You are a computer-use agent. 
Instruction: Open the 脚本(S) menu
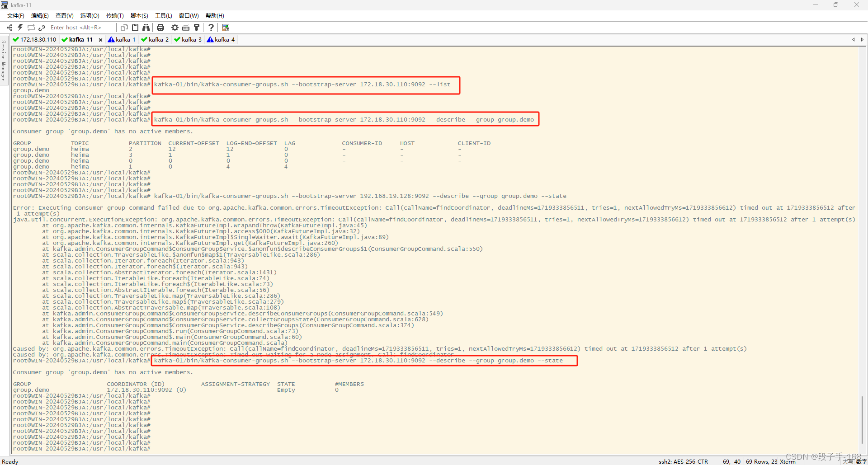(x=139, y=16)
